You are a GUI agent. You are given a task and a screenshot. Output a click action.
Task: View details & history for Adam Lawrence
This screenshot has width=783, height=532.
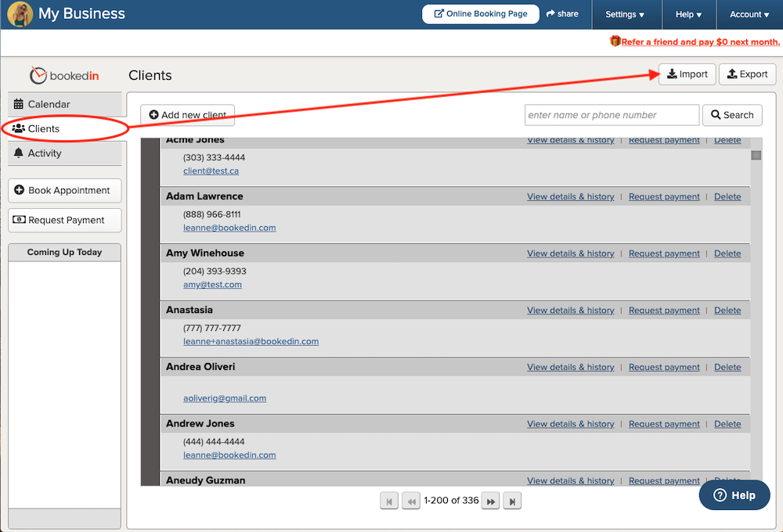(570, 196)
